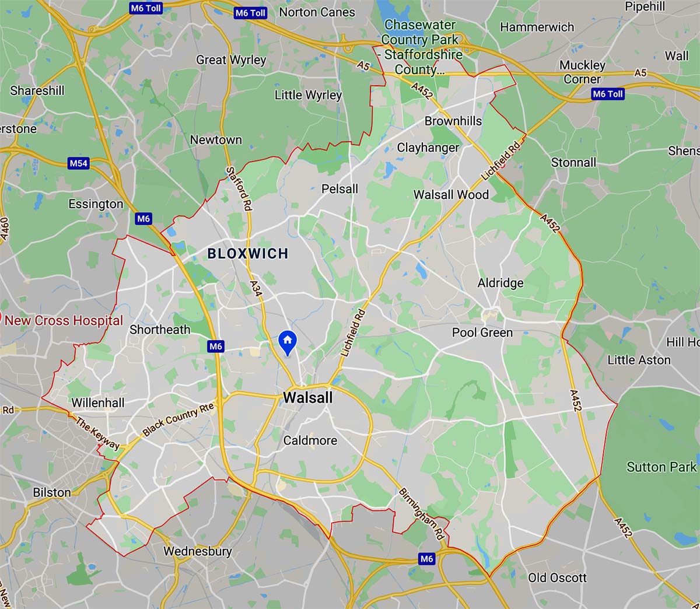
Task: Select the Walsall town label
Action: (307, 398)
